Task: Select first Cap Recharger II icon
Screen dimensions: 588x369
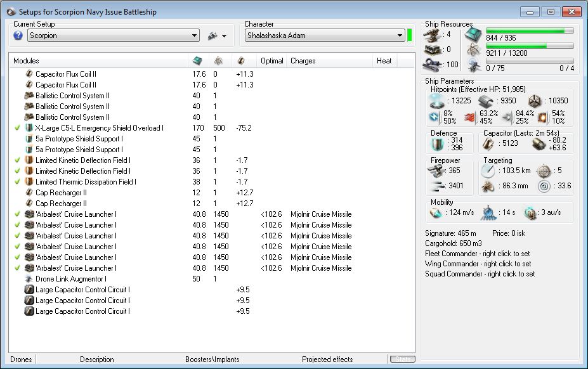Action: pos(29,193)
